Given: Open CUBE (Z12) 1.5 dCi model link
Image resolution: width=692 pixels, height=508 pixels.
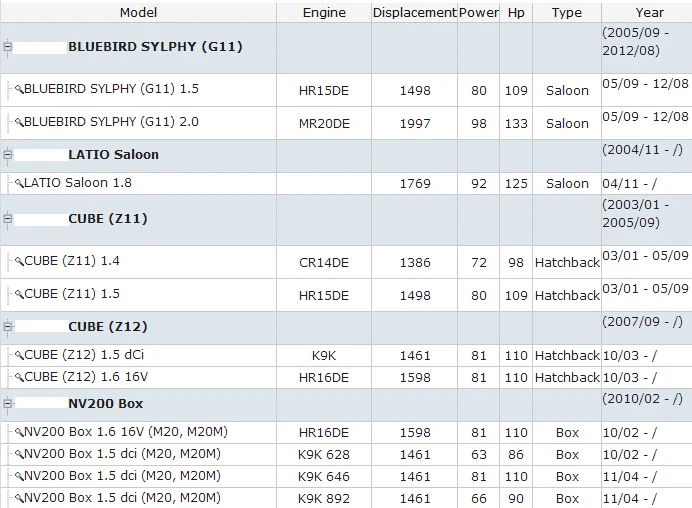Looking at the screenshot, I should coord(84,355).
